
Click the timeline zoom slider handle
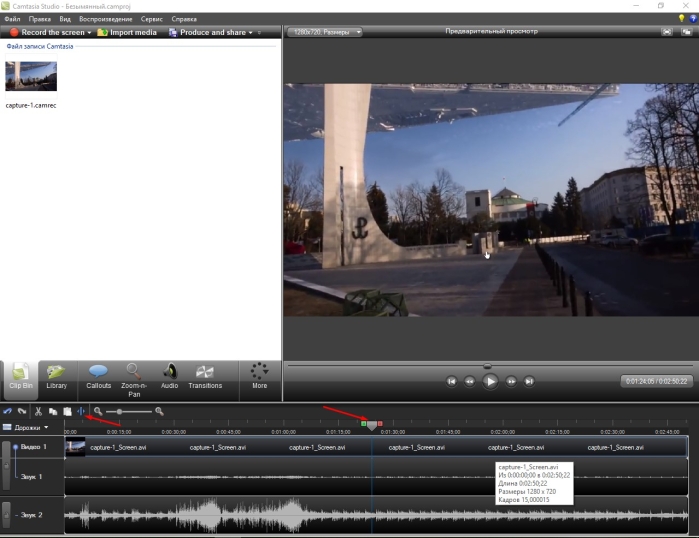pos(119,411)
